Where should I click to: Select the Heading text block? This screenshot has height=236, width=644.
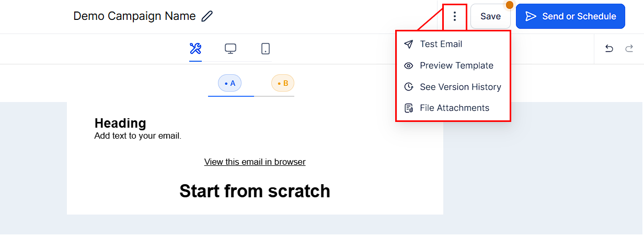click(120, 123)
